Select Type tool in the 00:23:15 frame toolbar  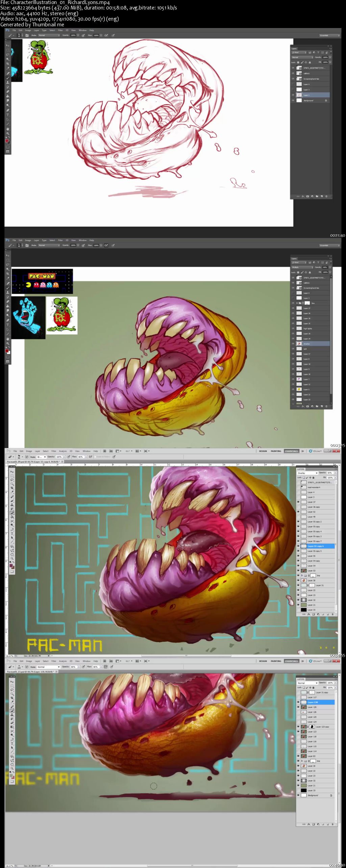(x=7, y=325)
